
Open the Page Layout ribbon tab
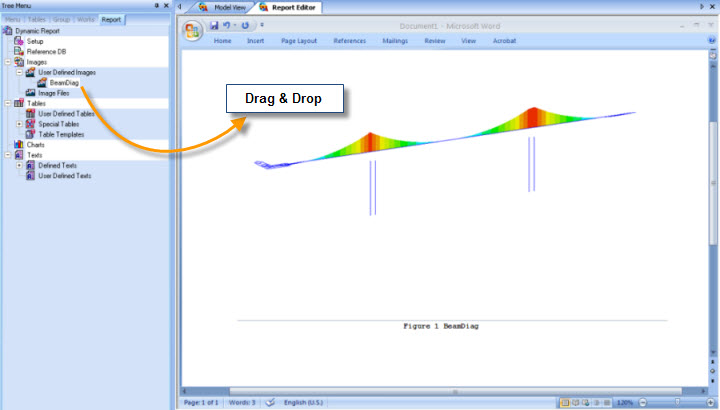(299, 41)
